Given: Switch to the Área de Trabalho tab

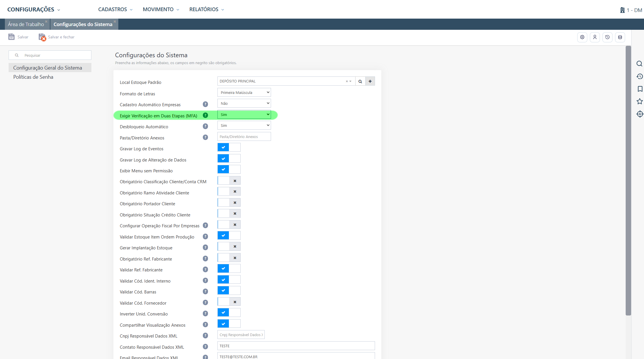Looking at the screenshot, I should click(26, 24).
